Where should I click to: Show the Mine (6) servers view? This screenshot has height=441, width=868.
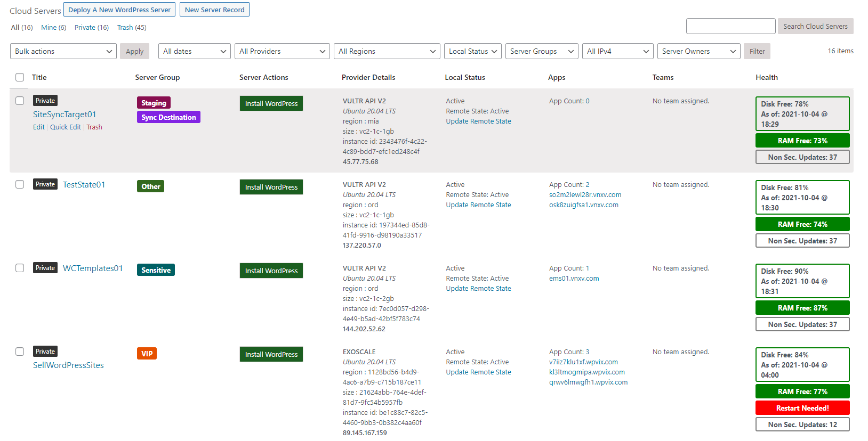[x=53, y=28]
